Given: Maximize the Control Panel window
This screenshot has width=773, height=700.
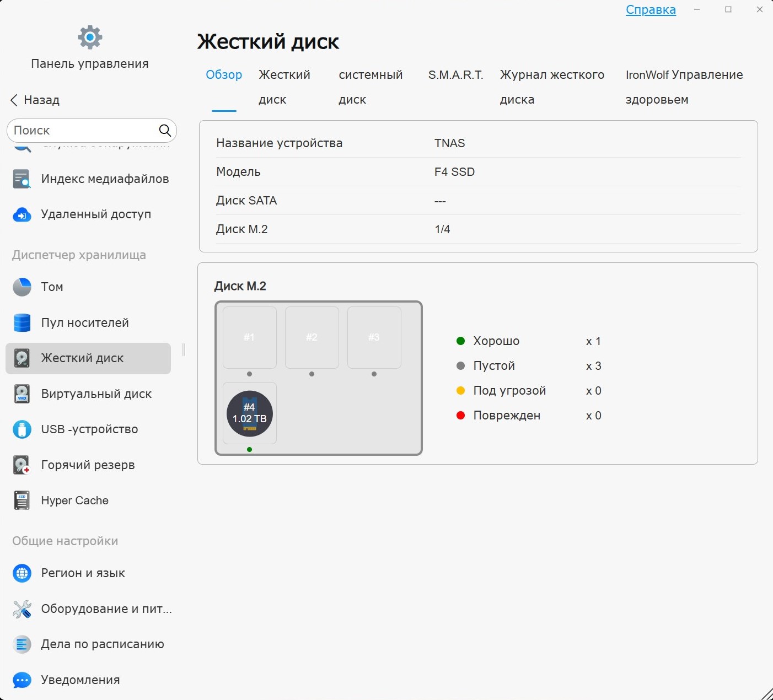Looking at the screenshot, I should 728,9.
